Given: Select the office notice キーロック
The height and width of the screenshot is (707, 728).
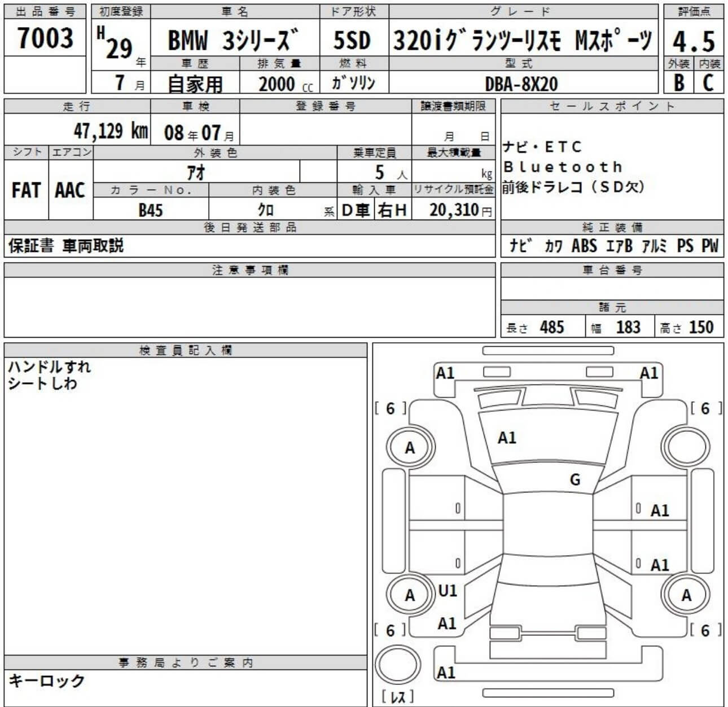Looking at the screenshot, I should pos(46,681).
